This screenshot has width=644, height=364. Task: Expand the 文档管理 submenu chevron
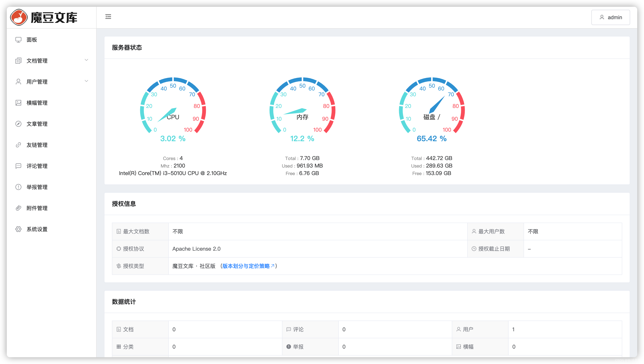point(86,60)
